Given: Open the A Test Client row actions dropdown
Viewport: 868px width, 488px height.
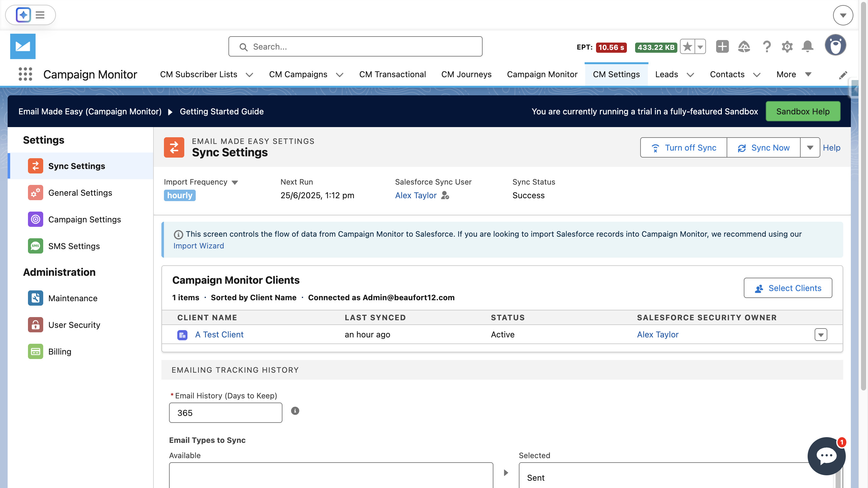Looking at the screenshot, I should (x=821, y=335).
